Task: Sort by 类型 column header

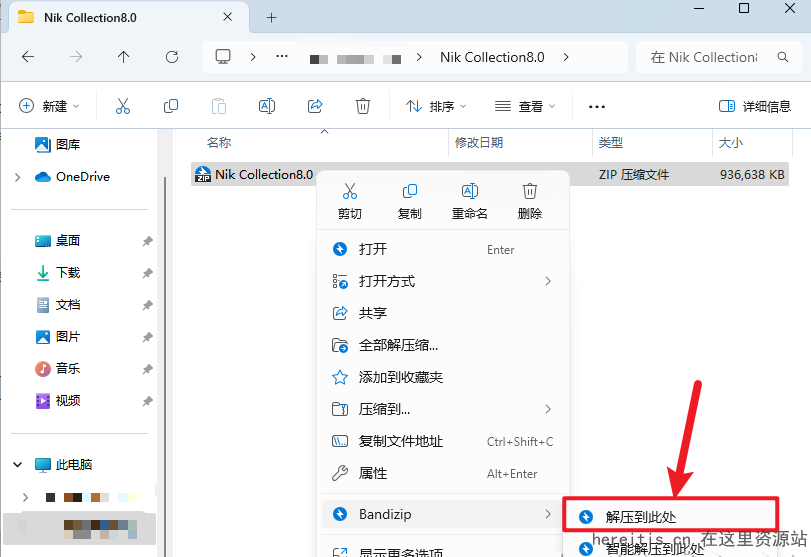Action: (610, 142)
